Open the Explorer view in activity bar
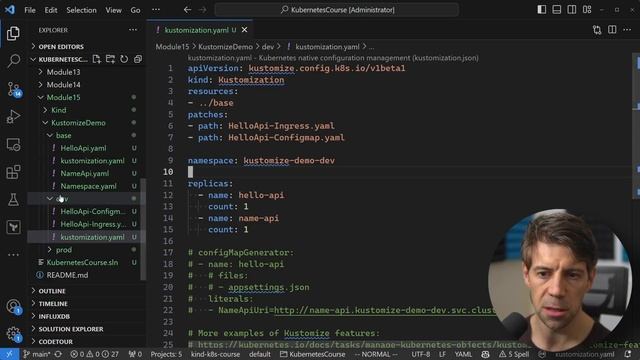The width and height of the screenshot is (640, 360). click(13, 33)
